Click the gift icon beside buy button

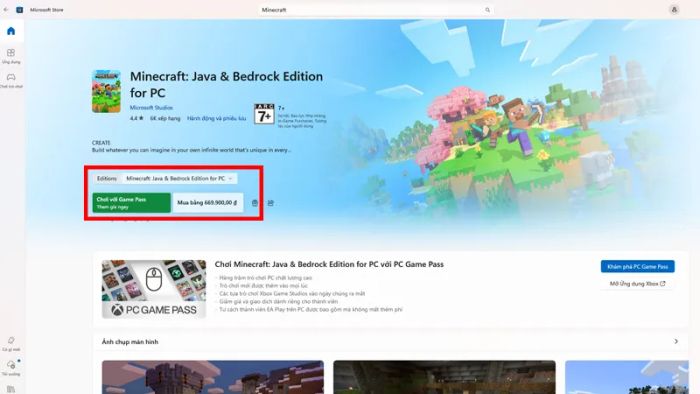tap(254, 203)
